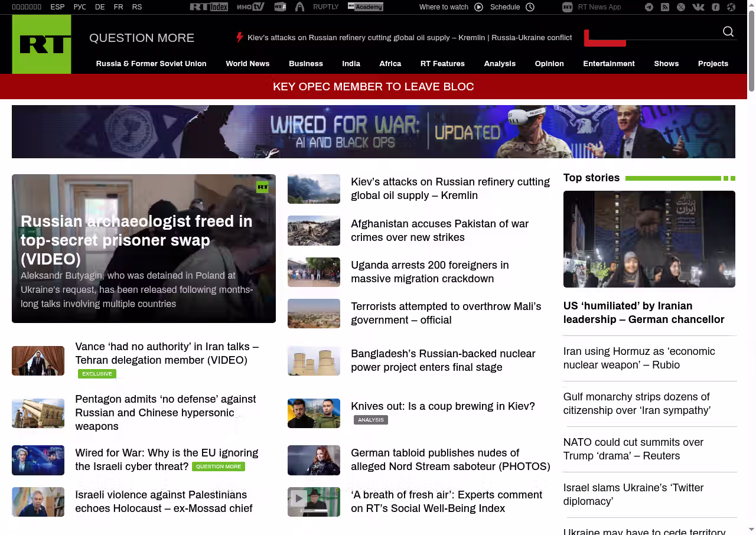Switch site language to DE

tap(100, 7)
